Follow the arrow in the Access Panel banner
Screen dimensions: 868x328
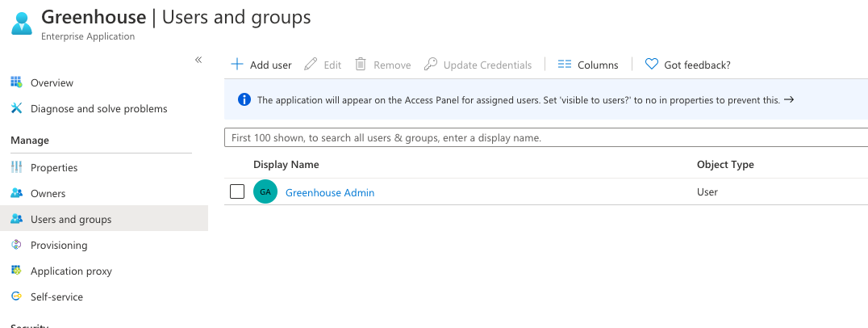tap(790, 99)
